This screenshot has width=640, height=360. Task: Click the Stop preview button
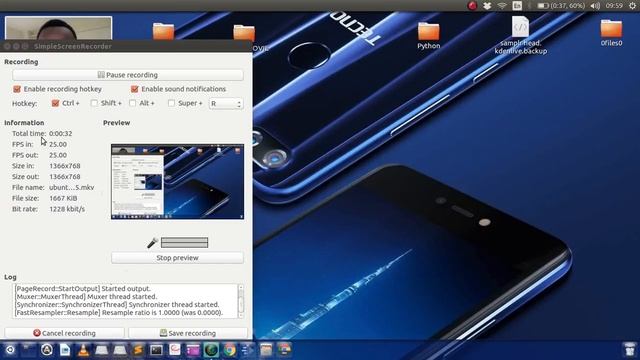point(177,258)
